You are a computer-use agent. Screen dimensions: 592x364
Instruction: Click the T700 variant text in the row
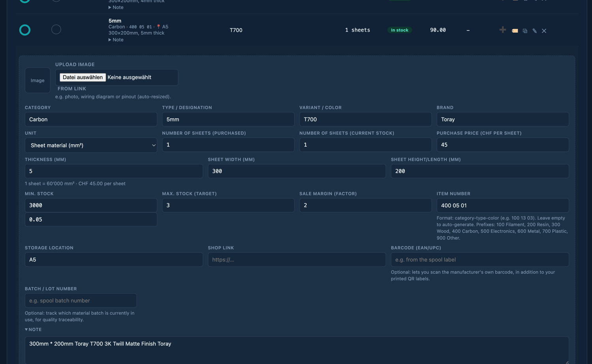pyautogui.click(x=236, y=30)
